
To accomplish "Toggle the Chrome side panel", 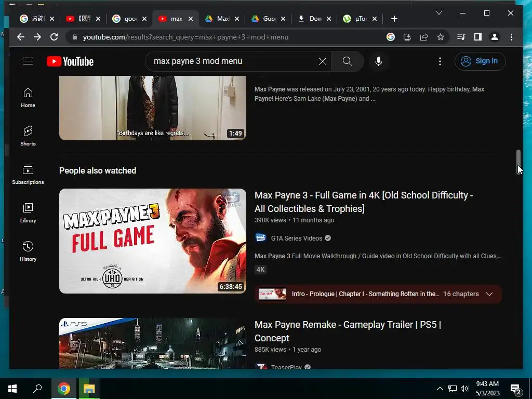I will pos(478,37).
